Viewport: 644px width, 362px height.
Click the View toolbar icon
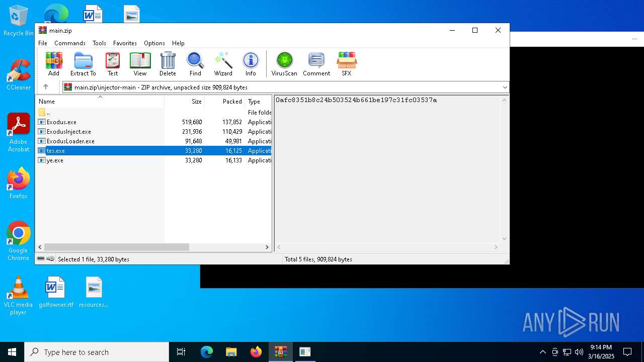tap(140, 64)
